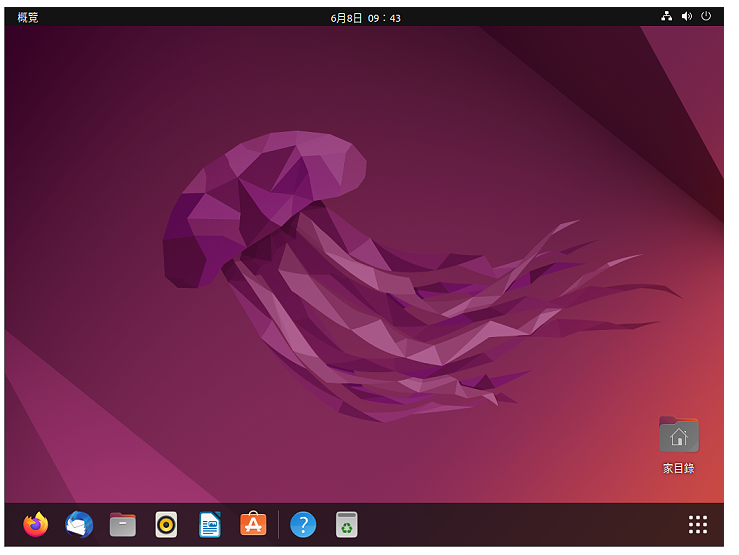
Task: Open Thunderbird mail client
Action: [x=79, y=524]
